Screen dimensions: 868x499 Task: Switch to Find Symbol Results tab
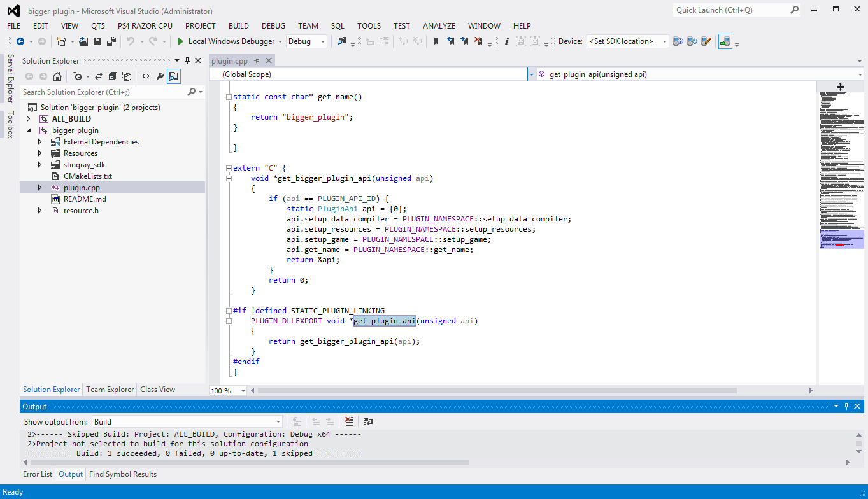(x=123, y=474)
